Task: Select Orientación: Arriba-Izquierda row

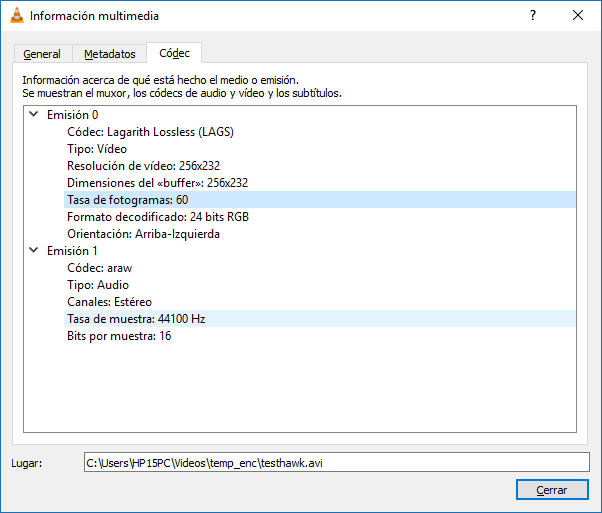Action: pos(319,234)
